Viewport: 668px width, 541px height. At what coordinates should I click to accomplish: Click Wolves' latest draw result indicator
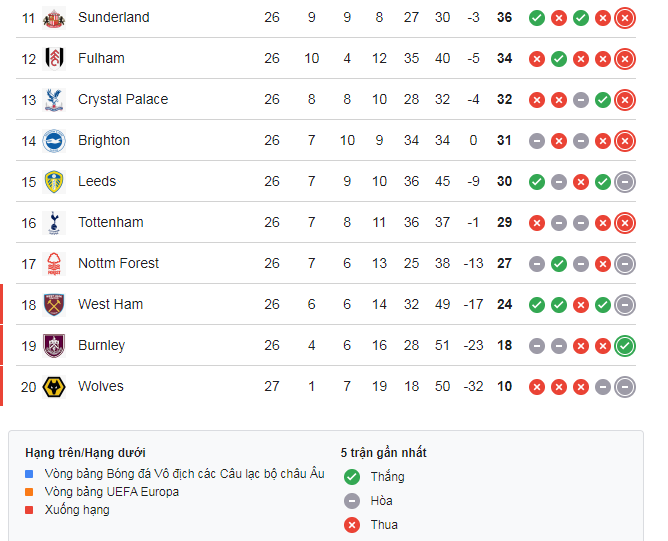(x=625, y=387)
